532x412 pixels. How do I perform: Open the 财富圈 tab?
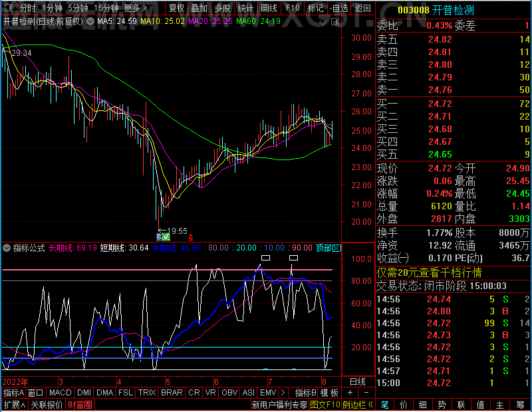pos(80,405)
